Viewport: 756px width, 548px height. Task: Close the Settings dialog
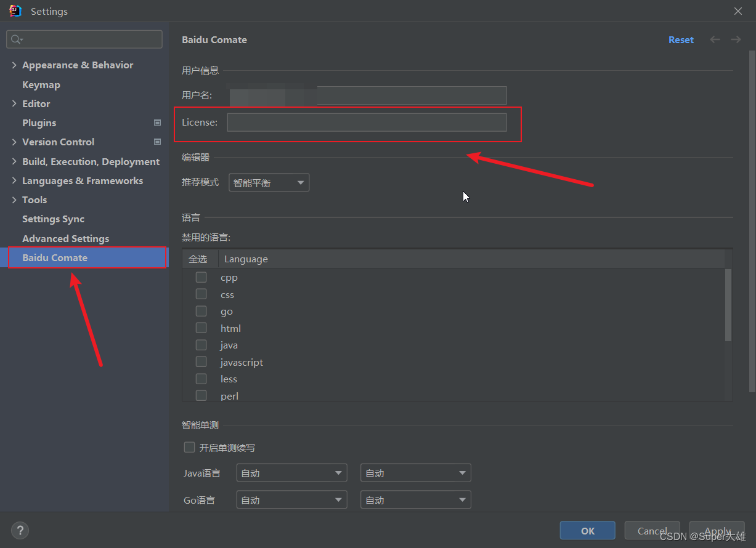coord(738,11)
